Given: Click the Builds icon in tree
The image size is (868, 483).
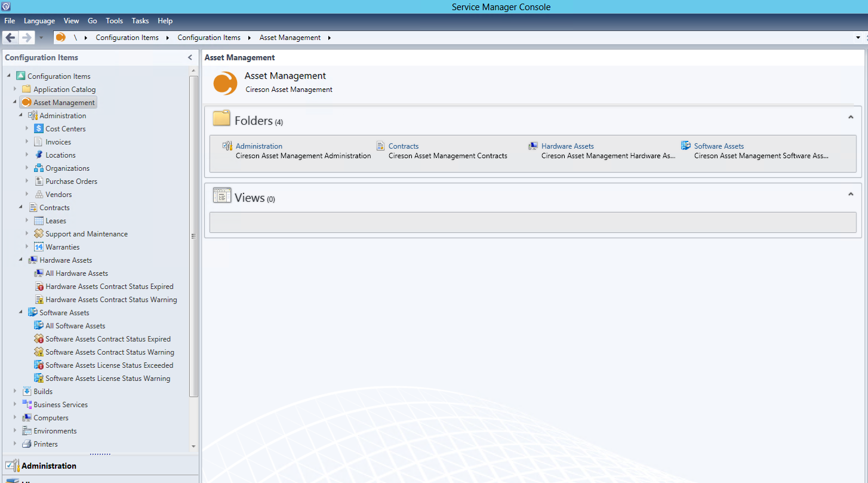Looking at the screenshot, I should point(27,391).
